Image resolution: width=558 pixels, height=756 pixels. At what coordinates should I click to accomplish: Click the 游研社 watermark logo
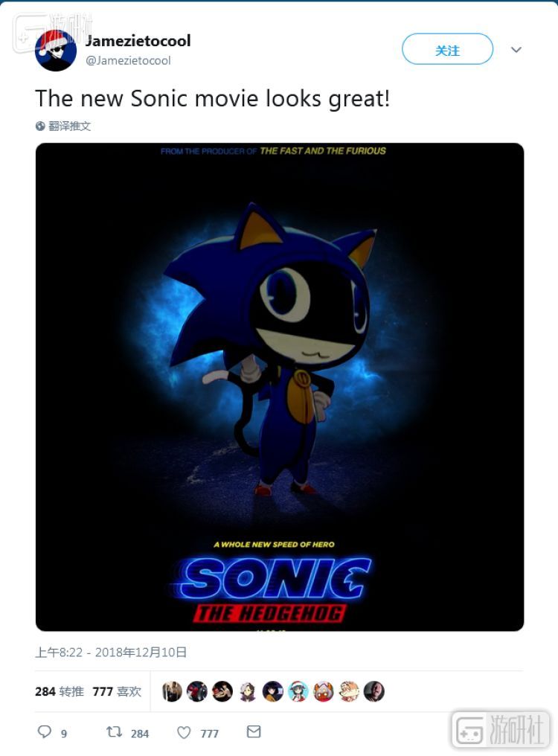(501, 729)
